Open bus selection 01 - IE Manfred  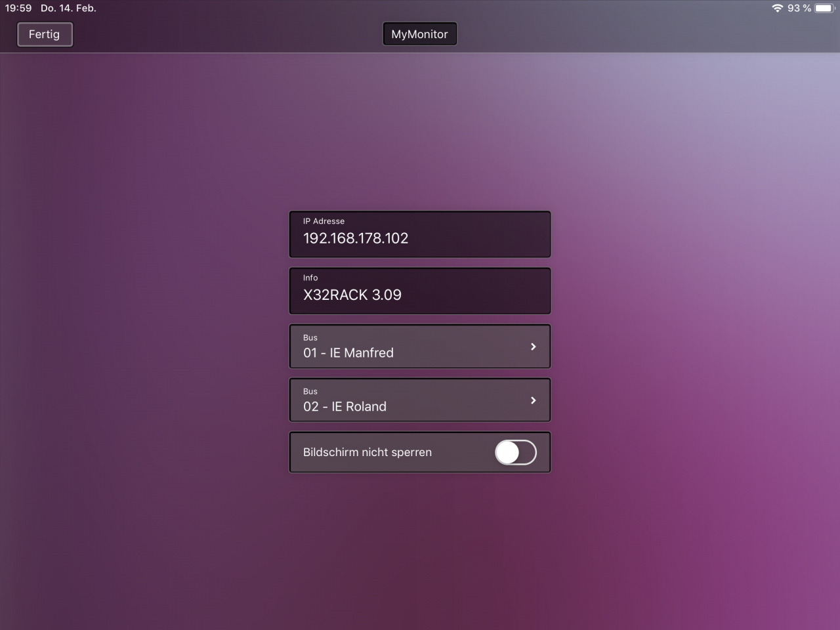coord(420,346)
